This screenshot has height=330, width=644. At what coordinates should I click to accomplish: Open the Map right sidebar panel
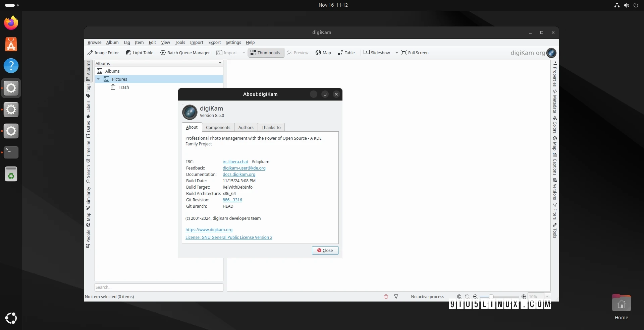(555, 143)
